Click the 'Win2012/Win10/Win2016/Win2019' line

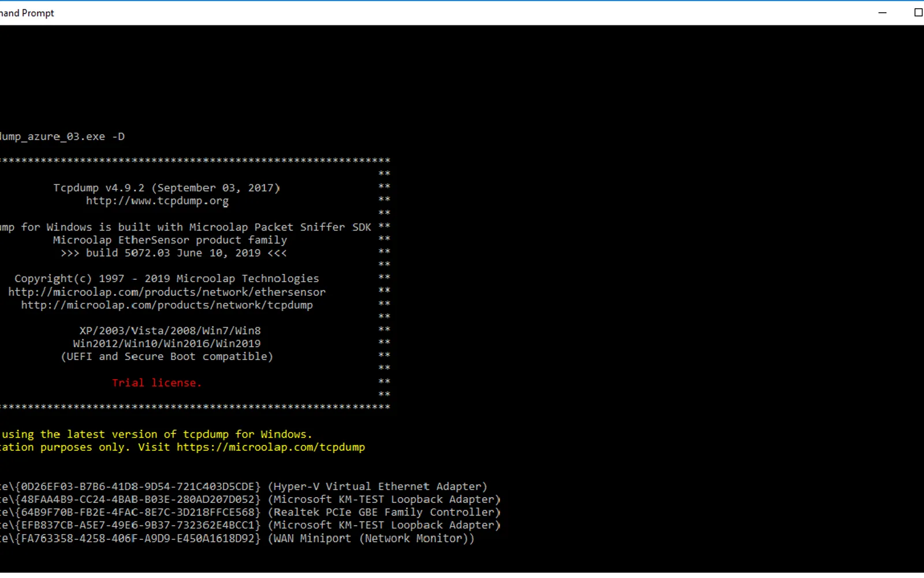166,343
